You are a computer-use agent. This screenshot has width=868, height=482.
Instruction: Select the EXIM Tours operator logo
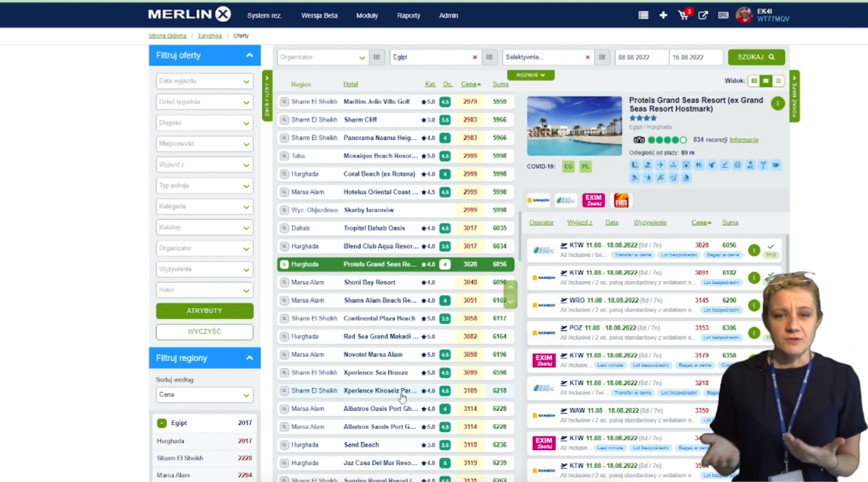[x=593, y=200]
